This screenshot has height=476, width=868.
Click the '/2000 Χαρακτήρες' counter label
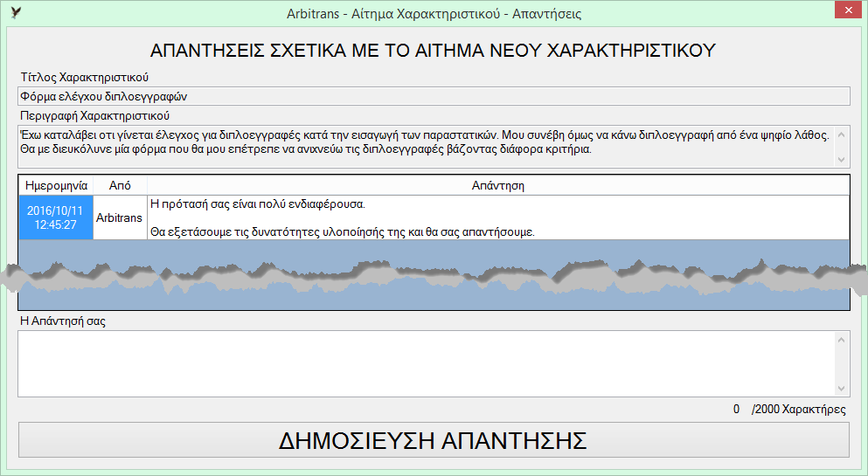tap(798, 409)
